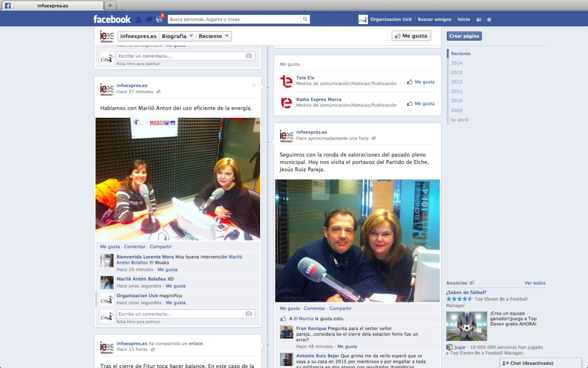Image resolution: width=588 pixels, height=368 pixels.
Task: Open the Biografía dropdown
Action: 177,36
